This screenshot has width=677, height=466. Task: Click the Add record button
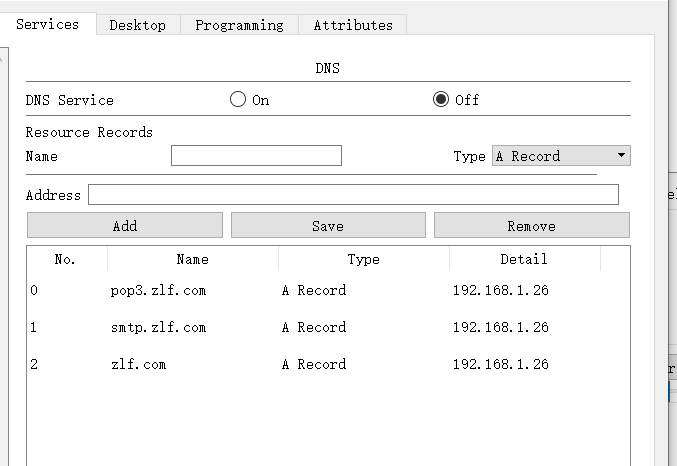125,226
